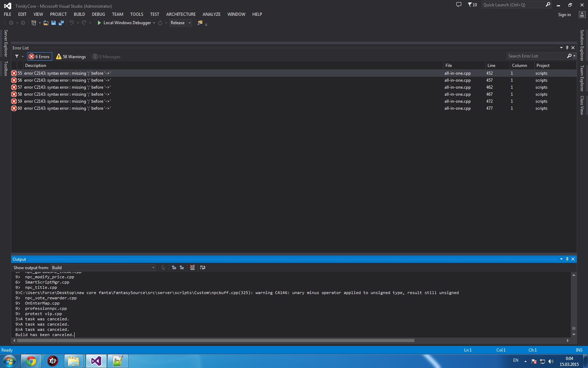
Task: Toggle word wrap in Output window
Action: click(203, 267)
